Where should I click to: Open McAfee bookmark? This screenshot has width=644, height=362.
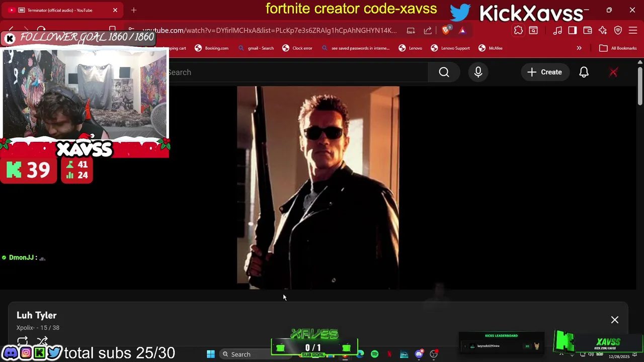click(491, 48)
